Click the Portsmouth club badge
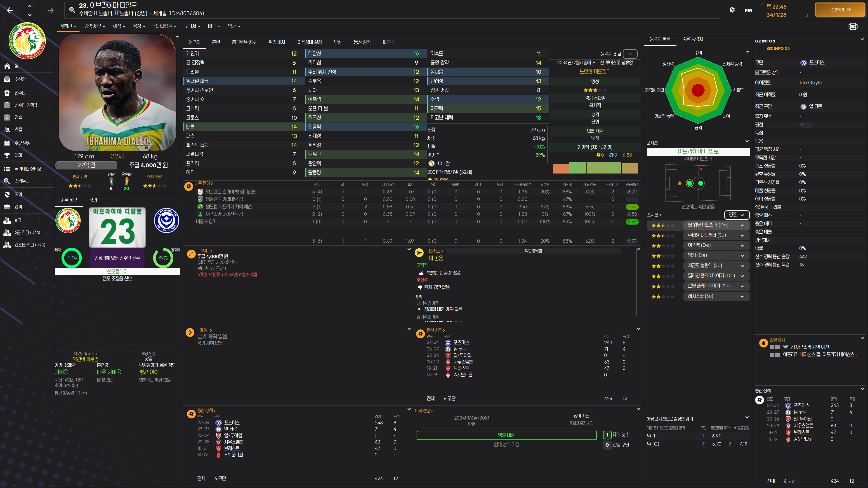 coord(166,221)
